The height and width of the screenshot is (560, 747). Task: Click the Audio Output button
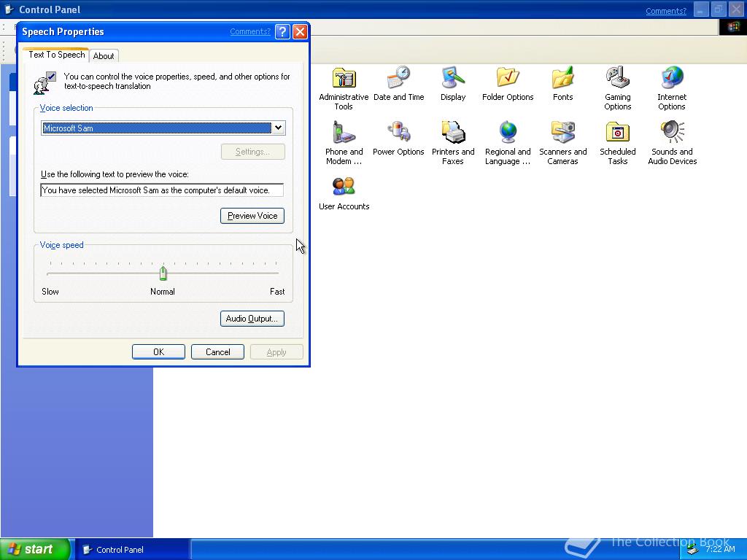(252, 319)
